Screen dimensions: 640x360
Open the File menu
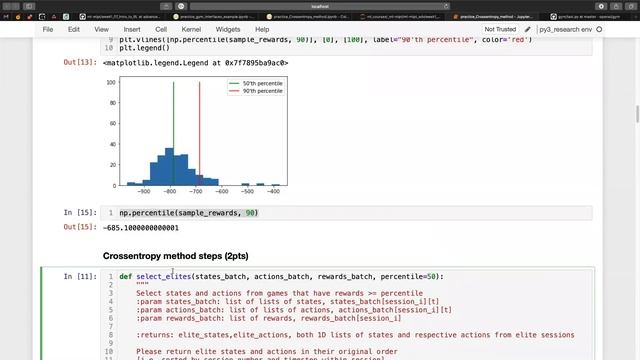(x=48, y=29)
